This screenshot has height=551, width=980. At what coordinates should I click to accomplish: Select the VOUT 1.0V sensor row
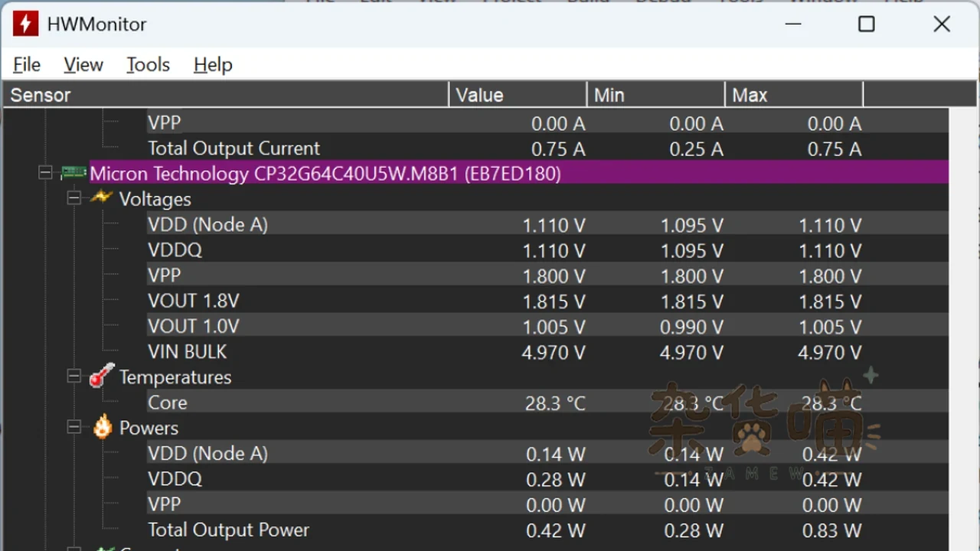547,326
